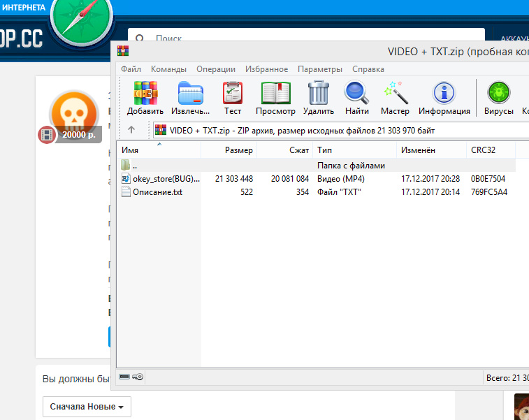Expand the Сначала Новые sort dropdown
Viewport: 529px width, 420px height.
tap(87, 407)
